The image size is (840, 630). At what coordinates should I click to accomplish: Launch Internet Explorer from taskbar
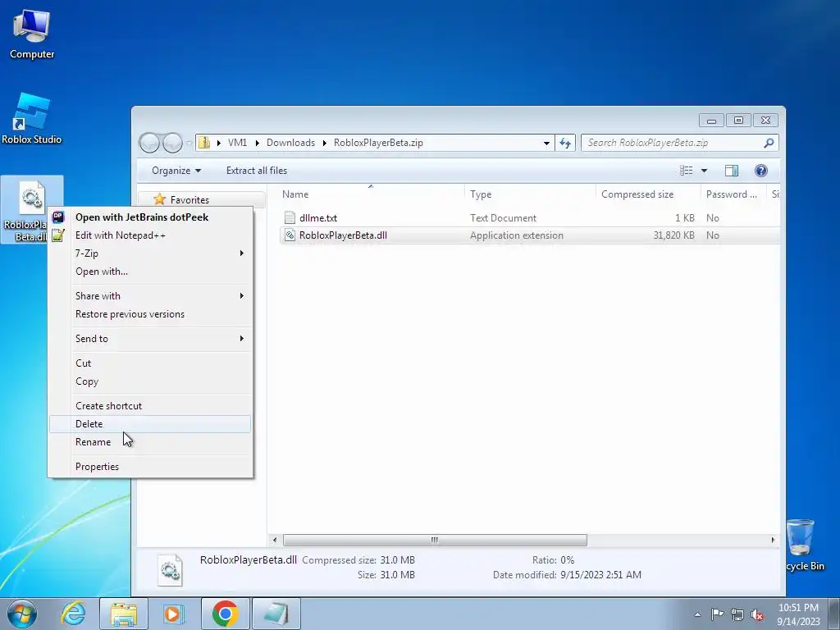73,614
